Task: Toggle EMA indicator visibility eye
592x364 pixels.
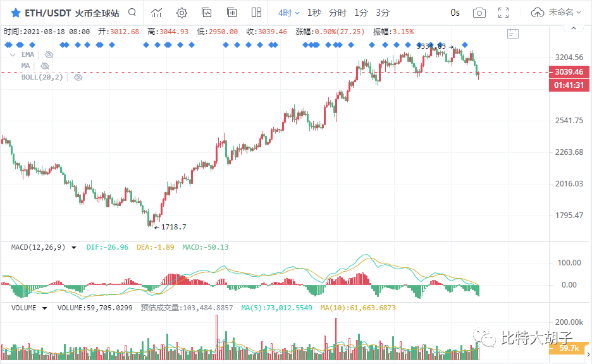Action: pyautogui.click(x=49, y=55)
